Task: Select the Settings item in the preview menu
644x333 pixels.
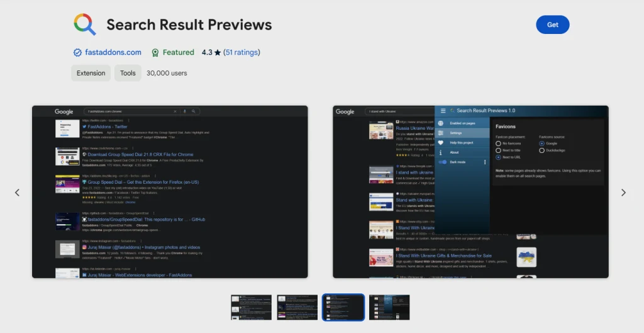Action: click(x=456, y=133)
